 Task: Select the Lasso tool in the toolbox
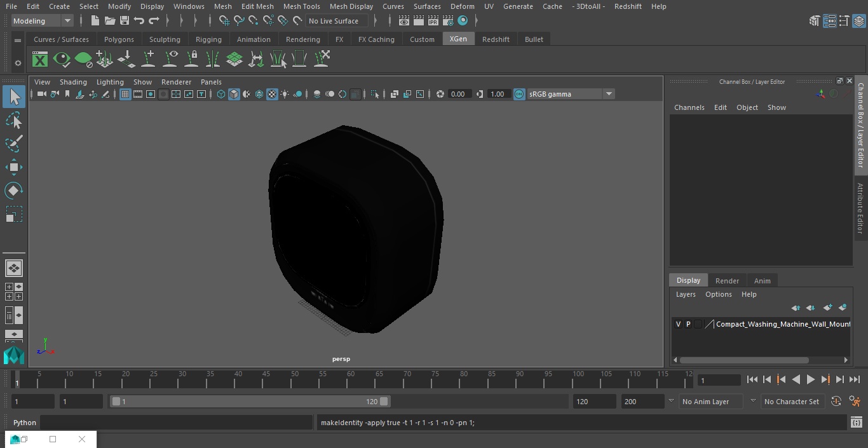(x=13, y=120)
